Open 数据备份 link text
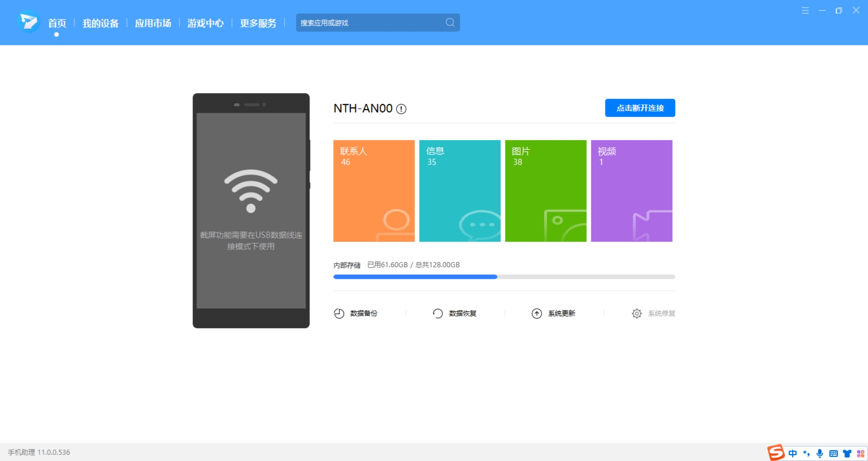The image size is (868, 461). (x=363, y=313)
